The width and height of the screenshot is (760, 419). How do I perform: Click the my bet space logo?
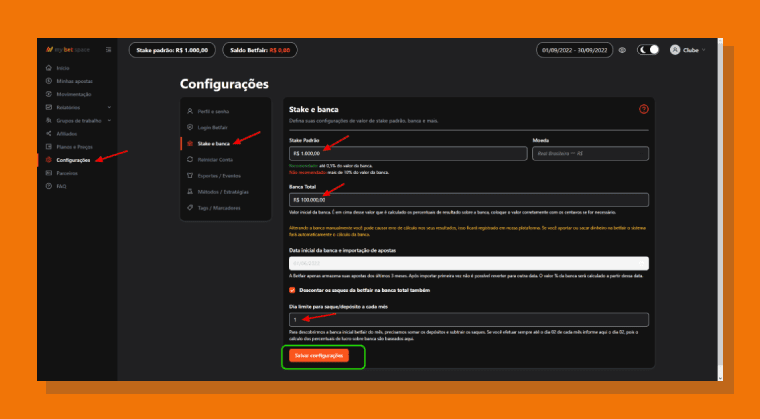[x=67, y=50]
